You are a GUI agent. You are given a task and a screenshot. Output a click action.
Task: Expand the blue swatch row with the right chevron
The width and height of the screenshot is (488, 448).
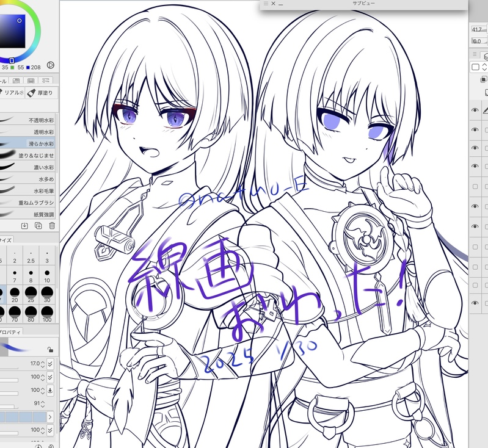pyautogui.click(x=50, y=417)
